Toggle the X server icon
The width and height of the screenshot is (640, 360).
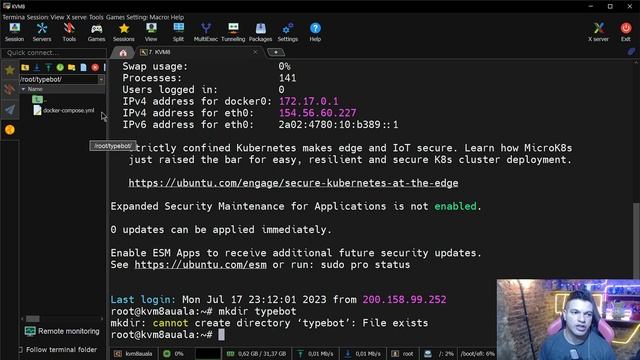coord(598,32)
